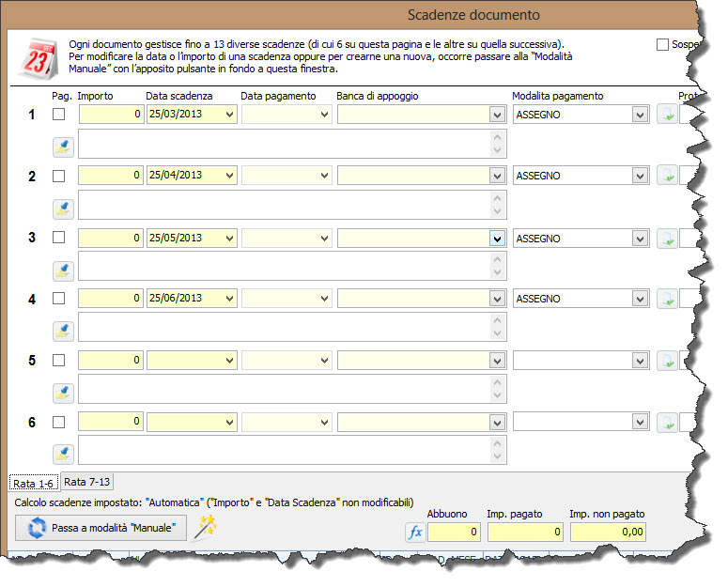
Task: Click the calendar icon in the header
Action: coord(36,58)
